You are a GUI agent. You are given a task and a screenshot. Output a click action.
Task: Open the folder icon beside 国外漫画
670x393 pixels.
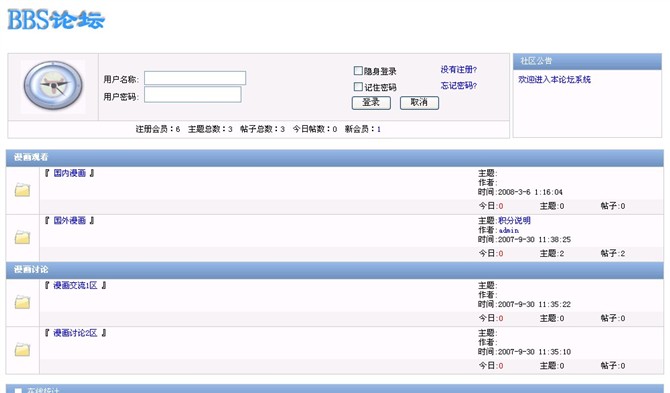click(x=22, y=237)
